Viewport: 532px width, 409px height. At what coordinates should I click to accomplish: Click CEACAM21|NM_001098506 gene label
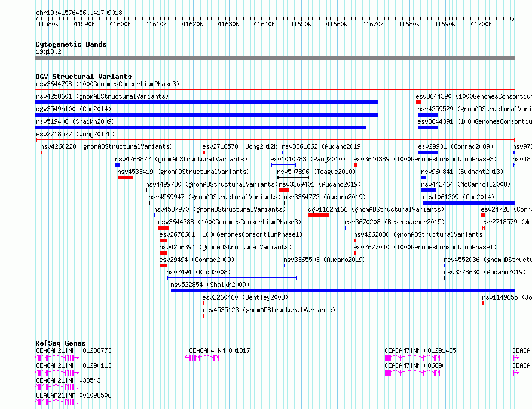(x=74, y=395)
